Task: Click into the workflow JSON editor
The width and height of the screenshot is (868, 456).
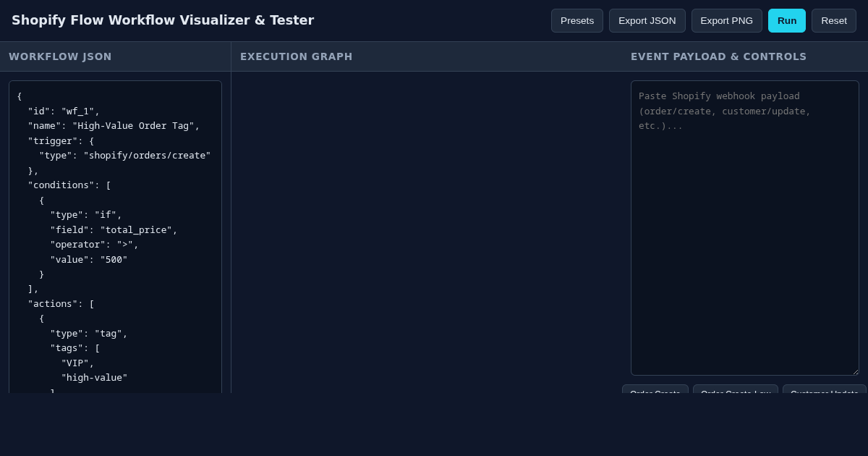Action: coord(115,237)
